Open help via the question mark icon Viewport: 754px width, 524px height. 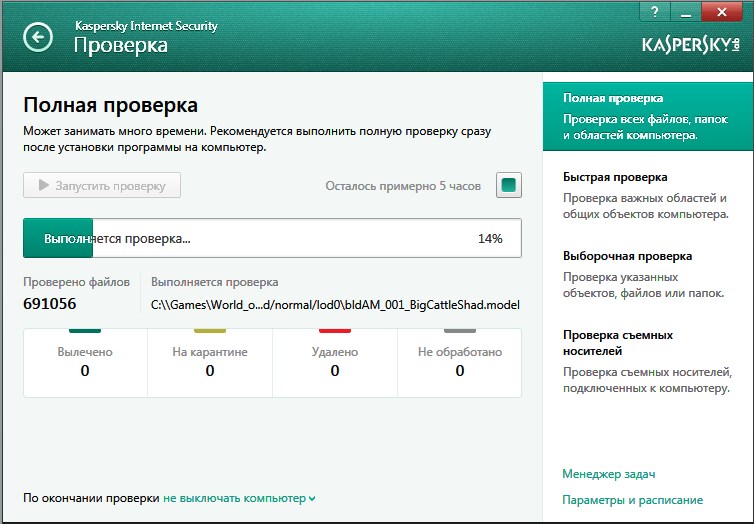pyautogui.click(x=654, y=12)
